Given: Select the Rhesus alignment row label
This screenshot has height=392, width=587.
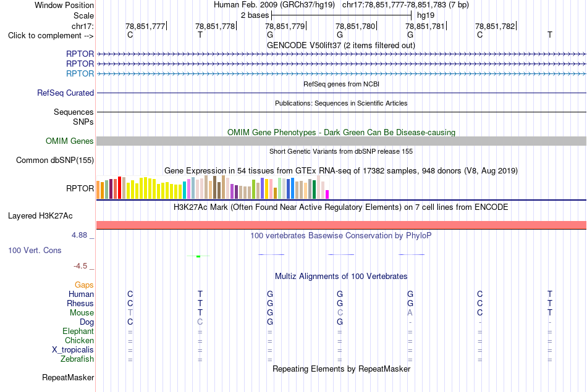Looking at the screenshot, I should 80,303.
